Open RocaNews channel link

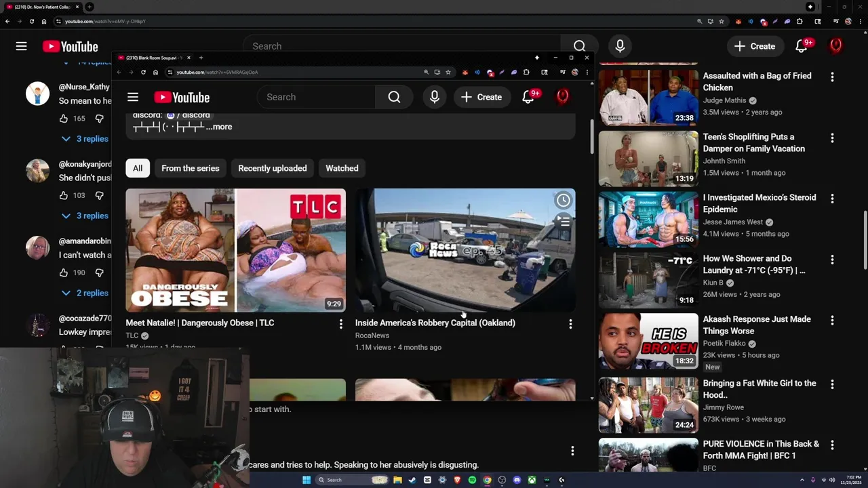point(372,335)
